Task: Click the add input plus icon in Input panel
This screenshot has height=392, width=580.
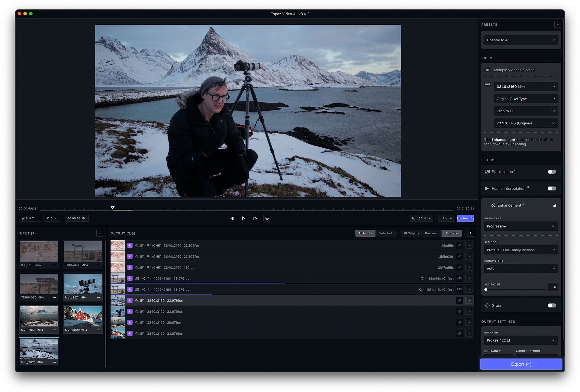Action: click(x=100, y=233)
